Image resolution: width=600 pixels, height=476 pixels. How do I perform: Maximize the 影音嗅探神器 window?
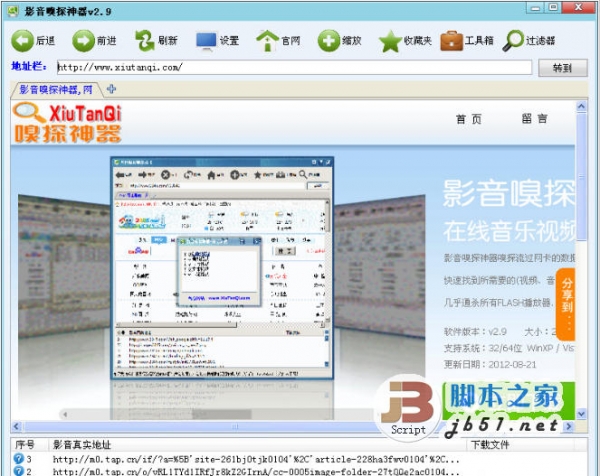point(553,7)
